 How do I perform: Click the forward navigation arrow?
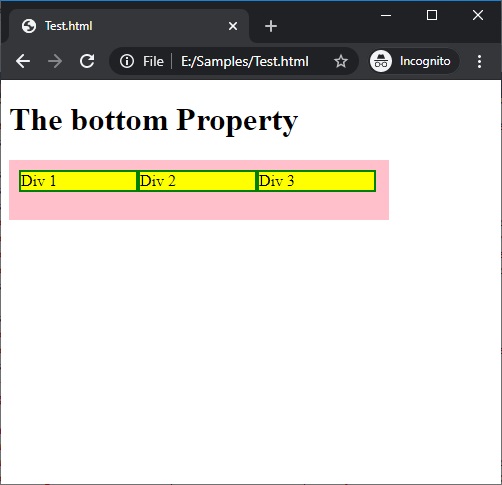tap(55, 61)
